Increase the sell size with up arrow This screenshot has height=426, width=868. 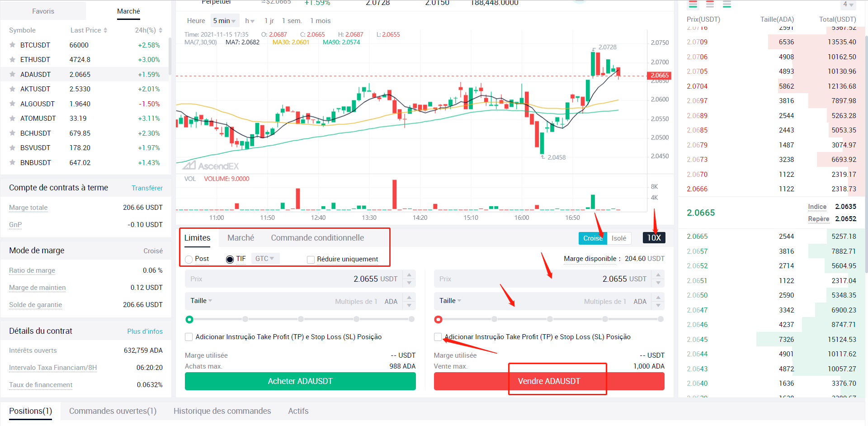point(658,298)
